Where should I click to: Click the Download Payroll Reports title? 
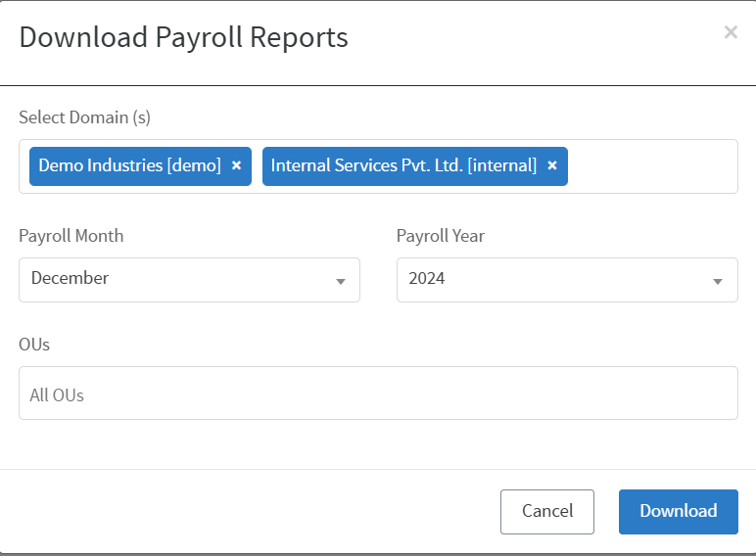click(183, 37)
